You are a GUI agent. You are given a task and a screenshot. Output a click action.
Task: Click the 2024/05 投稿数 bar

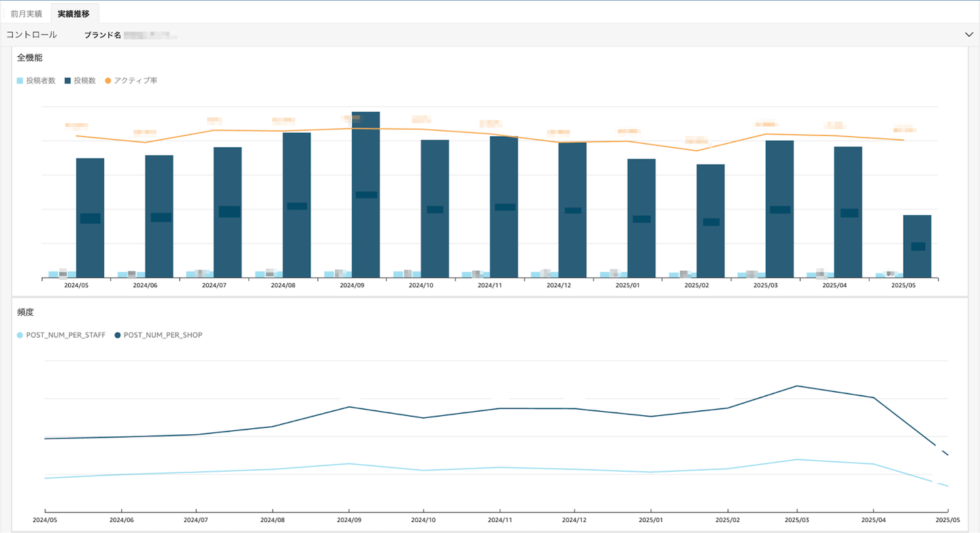[x=90, y=218]
